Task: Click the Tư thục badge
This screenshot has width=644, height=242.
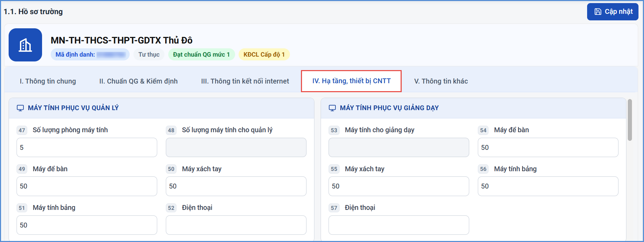Action: (149, 55)
